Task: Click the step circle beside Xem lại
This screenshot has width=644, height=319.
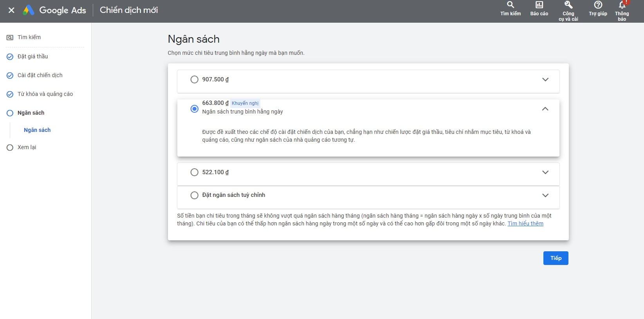Action: click(x=10, y=148)
